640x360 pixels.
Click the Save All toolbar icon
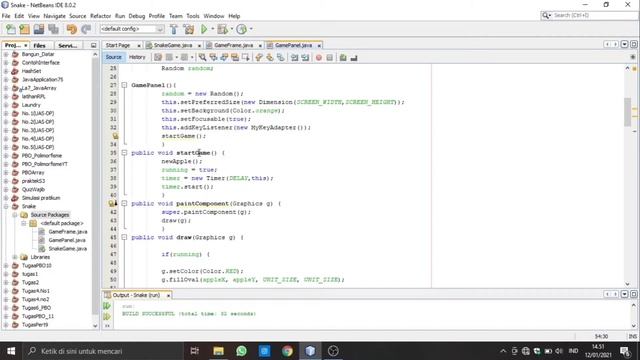click(53, 29)
